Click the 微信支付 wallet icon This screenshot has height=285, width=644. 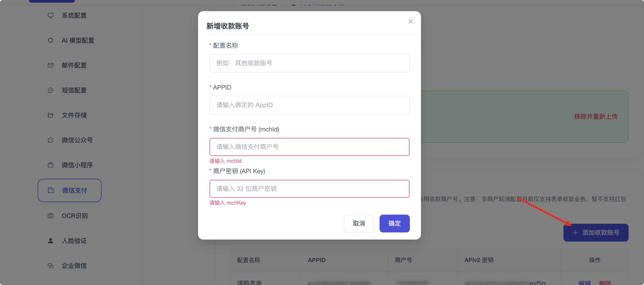tap(51, 190)
